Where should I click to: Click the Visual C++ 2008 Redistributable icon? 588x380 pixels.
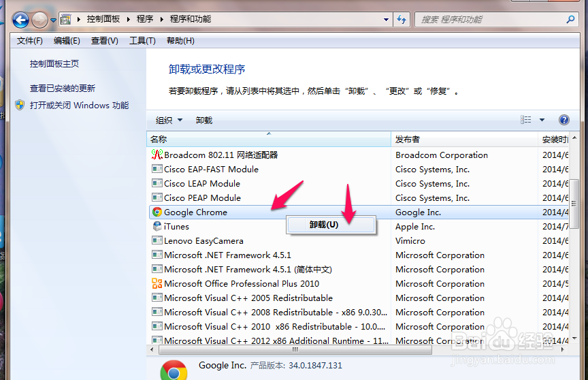[x=157, y=312]
